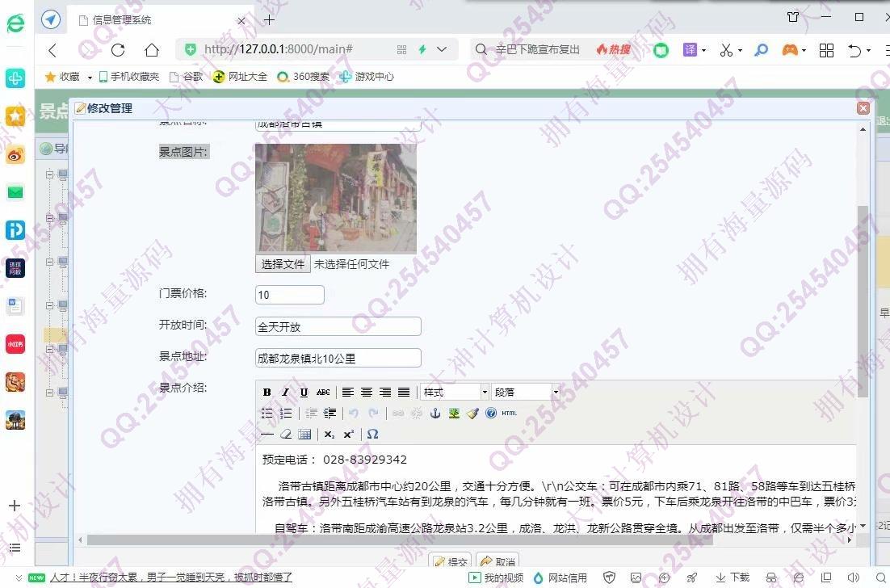Insert image using tree picture icon
Screen dimensions: 890x588
[x=454, y=414]
